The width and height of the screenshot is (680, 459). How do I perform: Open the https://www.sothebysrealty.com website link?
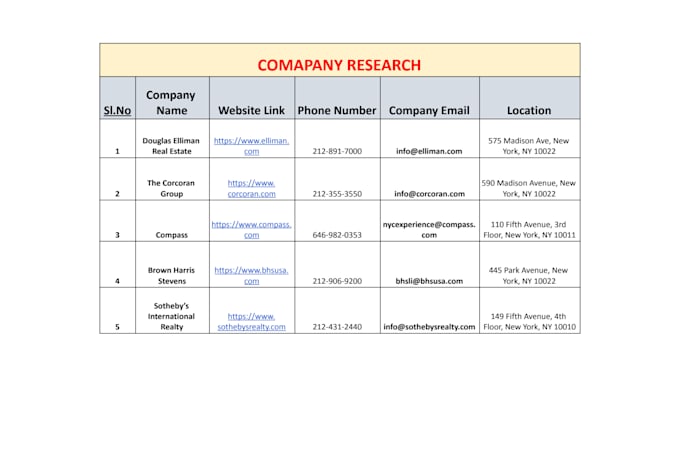pos(252,321)
